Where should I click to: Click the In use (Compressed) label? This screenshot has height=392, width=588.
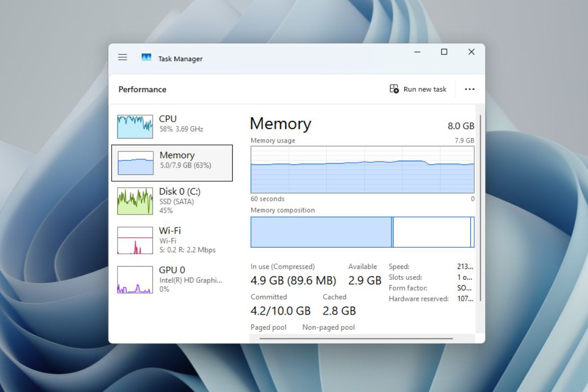pyautogui.click(x=283, y=267)
